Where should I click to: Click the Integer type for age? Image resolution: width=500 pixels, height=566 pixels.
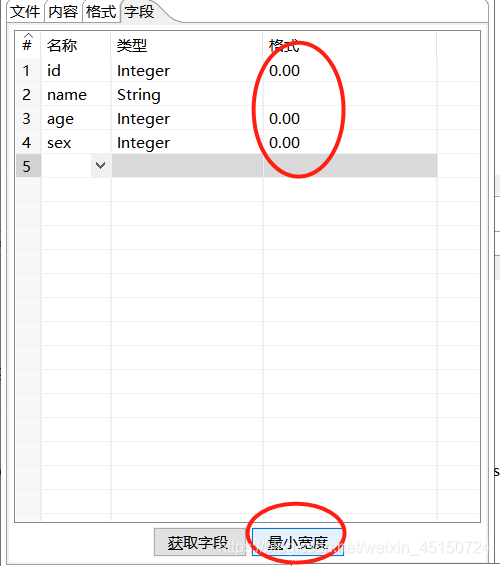coord(187,118)
